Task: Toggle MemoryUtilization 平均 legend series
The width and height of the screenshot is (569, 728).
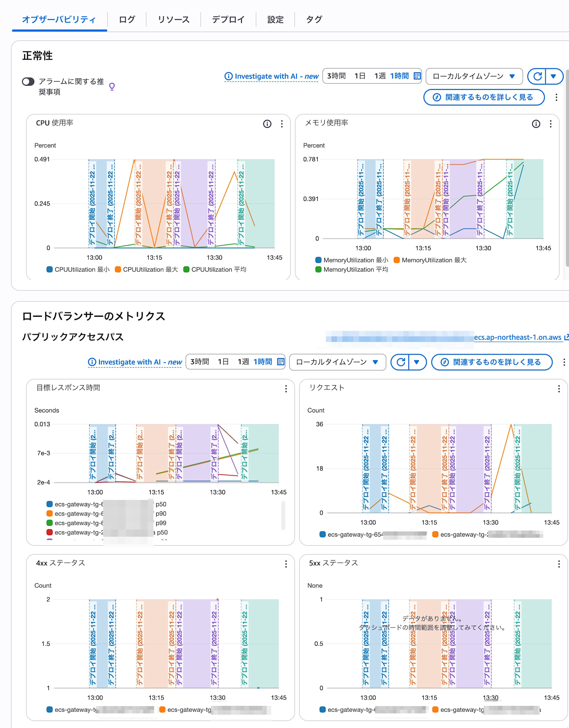Action: click(x=352, y=270)
